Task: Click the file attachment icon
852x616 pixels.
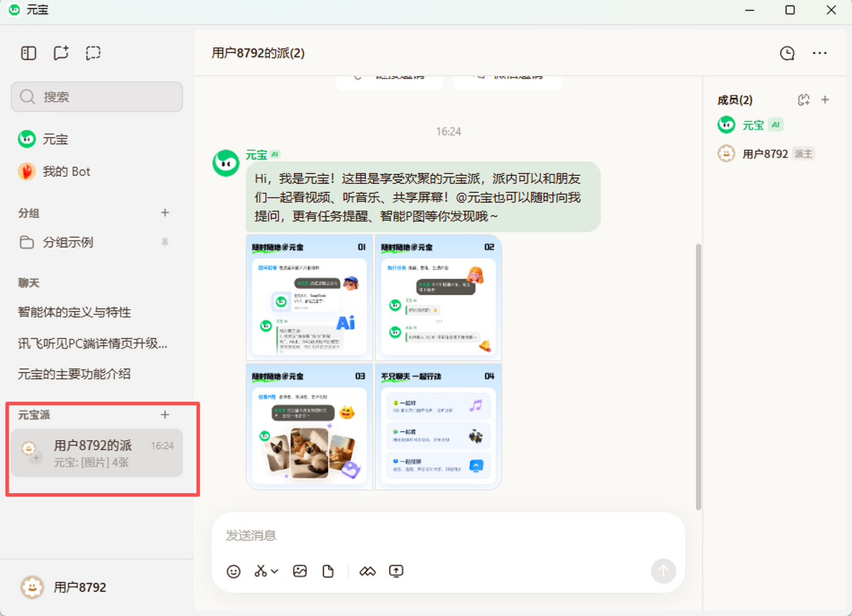Action: pos(328,571)
